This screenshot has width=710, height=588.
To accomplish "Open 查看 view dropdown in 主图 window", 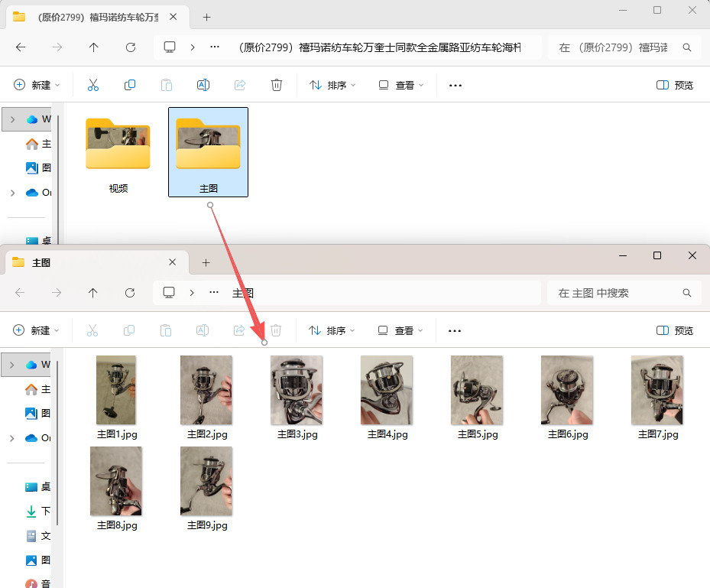I will [400, 330].
